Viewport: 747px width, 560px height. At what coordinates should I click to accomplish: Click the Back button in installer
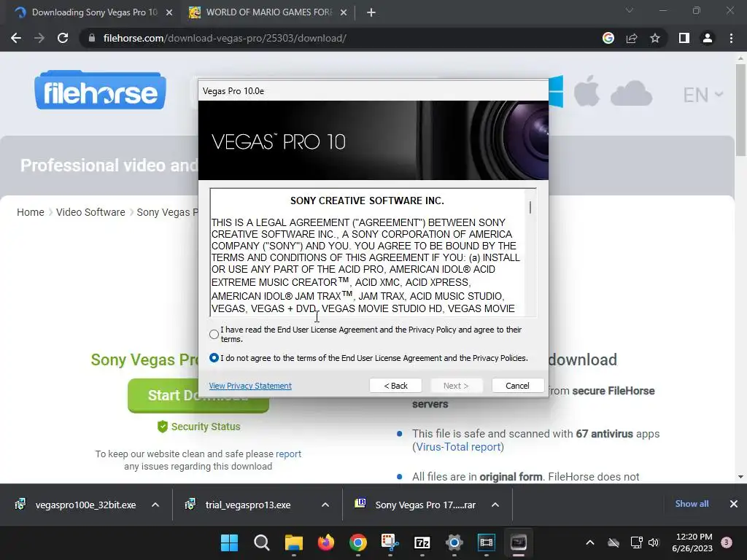pos(395,386)
